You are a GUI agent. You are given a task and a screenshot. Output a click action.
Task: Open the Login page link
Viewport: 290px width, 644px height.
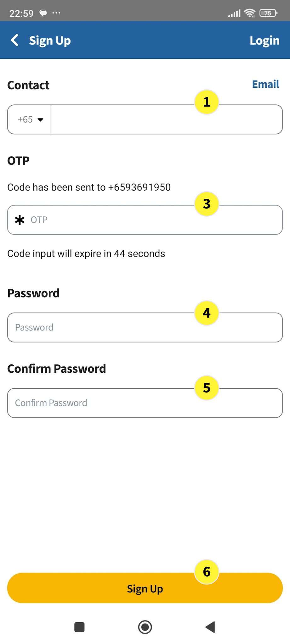(264, 41)
